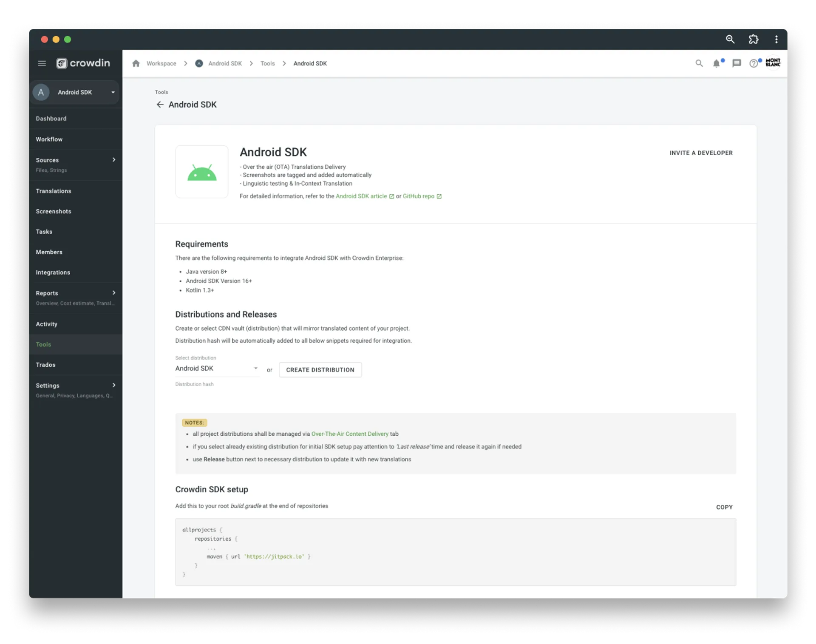
Task: Click Android SDK project breadcrumb link
Action: point(225,63)
